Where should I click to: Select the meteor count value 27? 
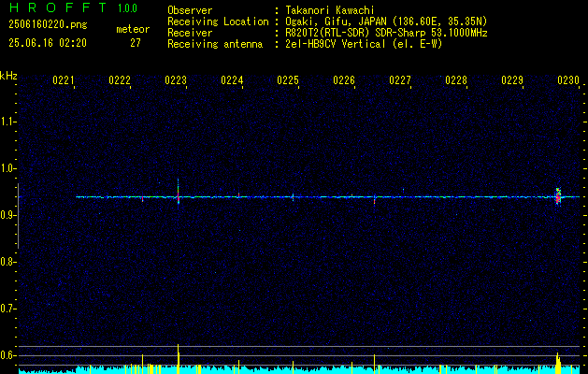136,43
